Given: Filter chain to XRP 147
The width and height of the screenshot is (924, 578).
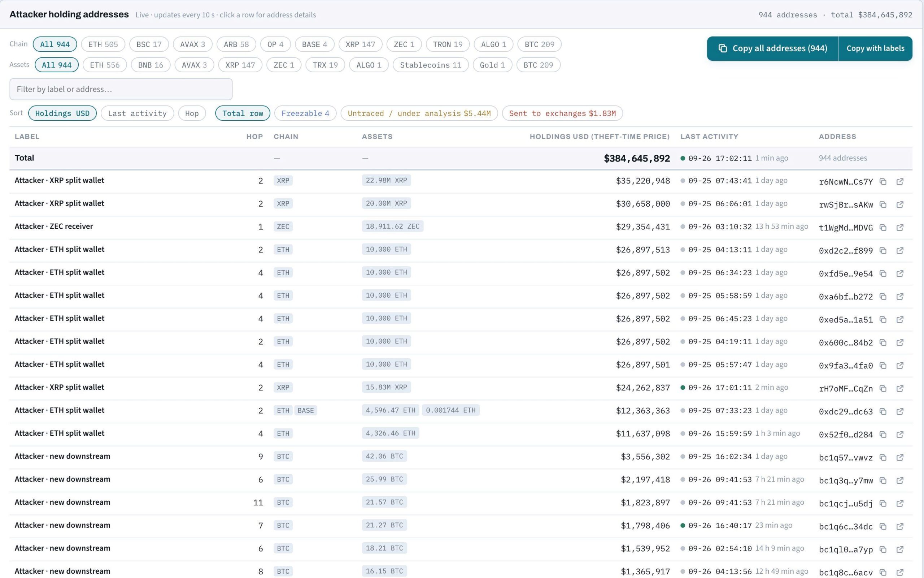Looking at the screenshot, I should click(x=360, y=44).
